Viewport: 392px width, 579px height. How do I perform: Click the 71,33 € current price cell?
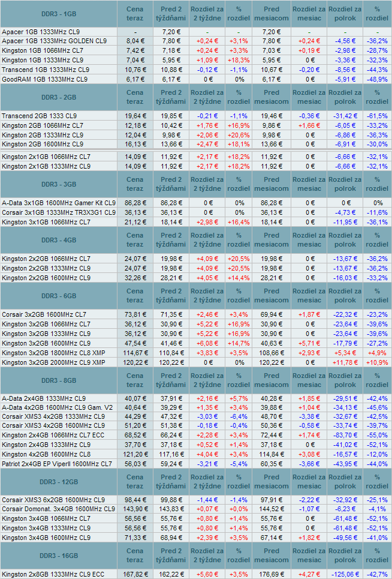coord(135,538)
